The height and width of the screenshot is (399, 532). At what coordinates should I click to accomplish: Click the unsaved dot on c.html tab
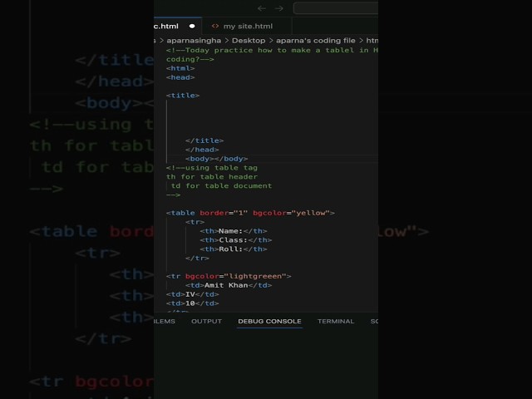(x=192, y=26)
